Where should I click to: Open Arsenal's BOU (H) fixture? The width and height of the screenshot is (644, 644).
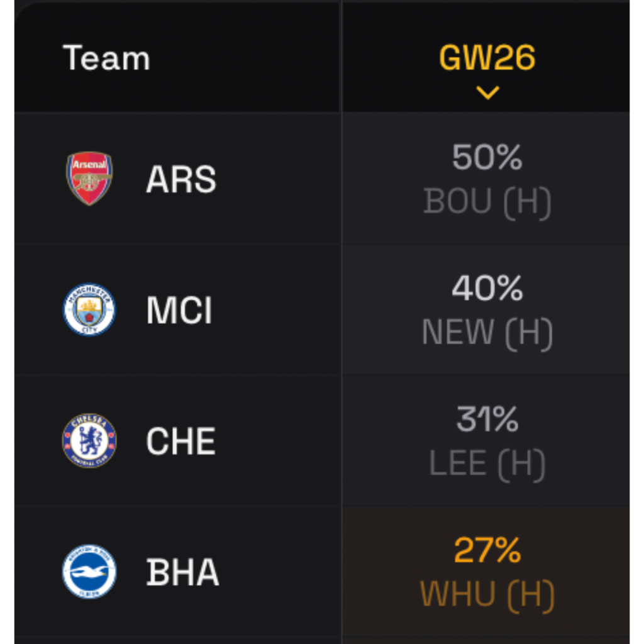[x=487, y=201]
